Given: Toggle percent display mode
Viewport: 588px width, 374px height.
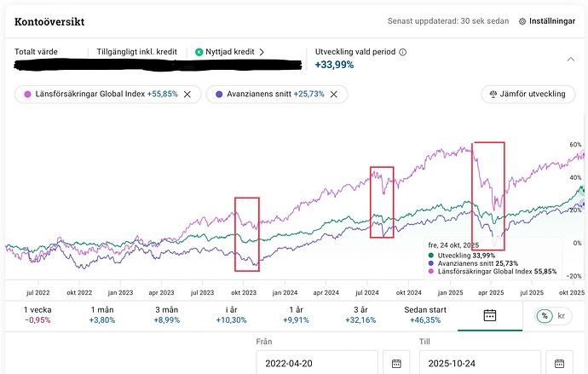Looking at the screenshot, I should tap(545, 316).
